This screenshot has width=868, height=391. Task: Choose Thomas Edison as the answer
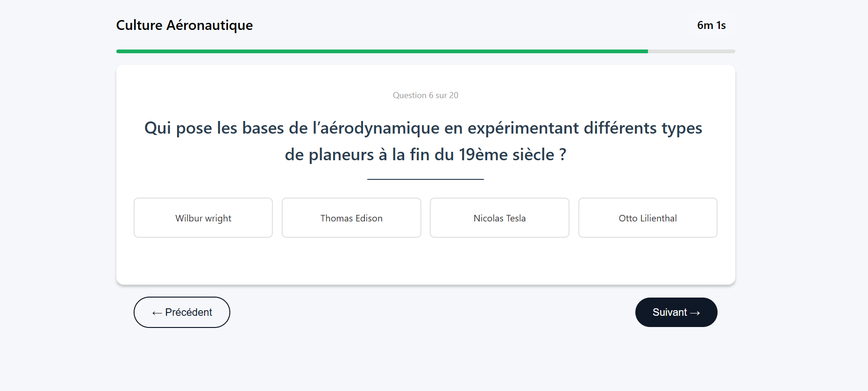point(351,218)
